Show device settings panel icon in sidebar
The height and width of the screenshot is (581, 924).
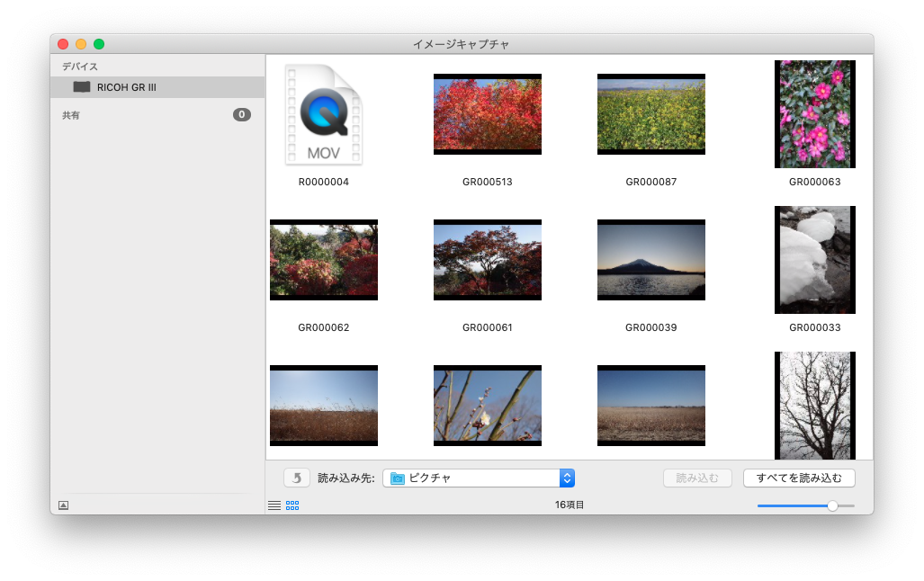click(64, 505)
